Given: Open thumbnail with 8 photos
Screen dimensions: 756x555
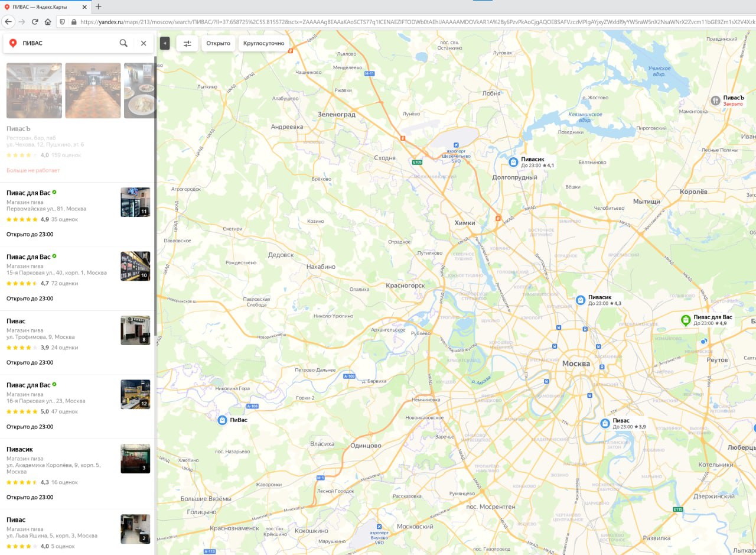Looking at the screenshot, I should 135,330.
